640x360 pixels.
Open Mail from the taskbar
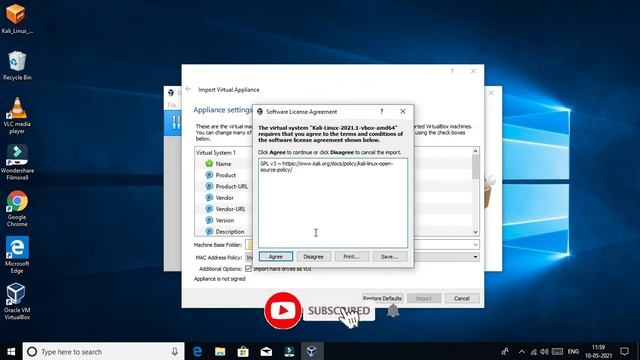(266, 351)
